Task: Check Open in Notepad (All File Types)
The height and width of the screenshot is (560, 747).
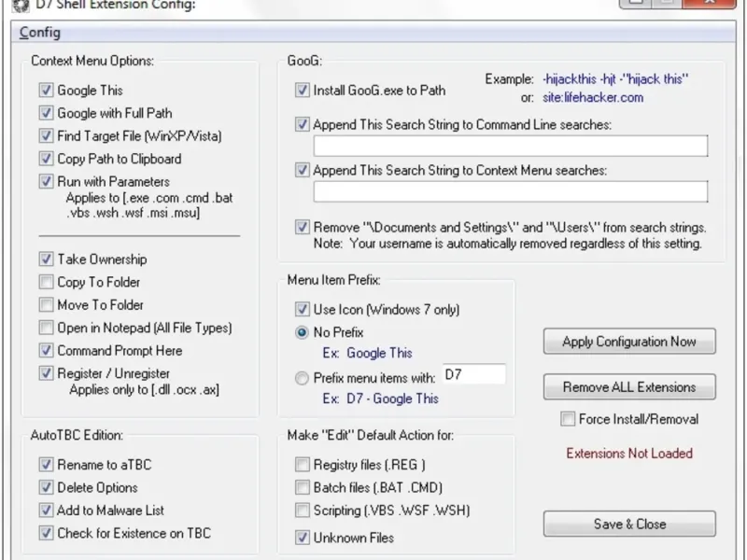Action: pos(46,328)
